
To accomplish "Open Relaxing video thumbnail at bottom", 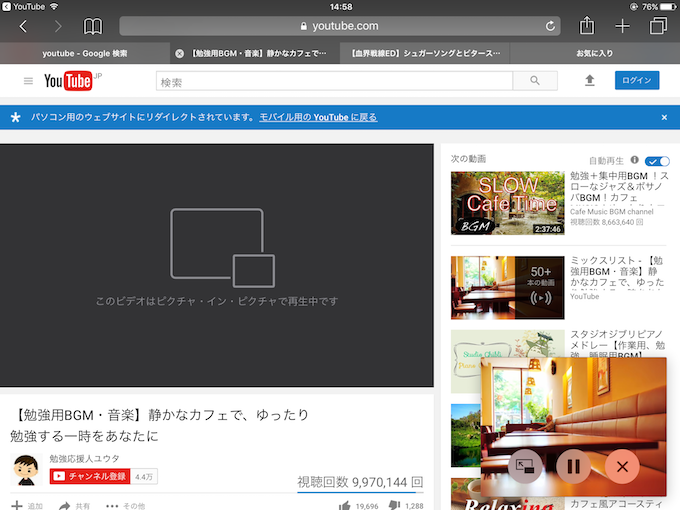I will (466, 494).
